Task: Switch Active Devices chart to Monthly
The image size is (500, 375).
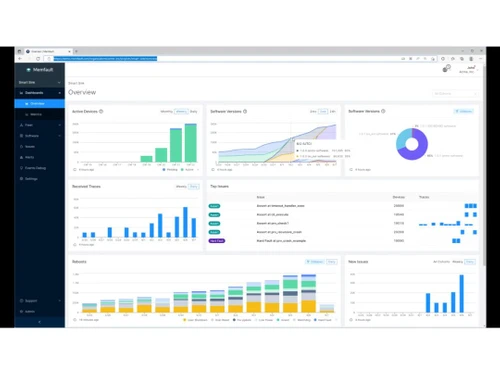Action: (x=167, y=111)
